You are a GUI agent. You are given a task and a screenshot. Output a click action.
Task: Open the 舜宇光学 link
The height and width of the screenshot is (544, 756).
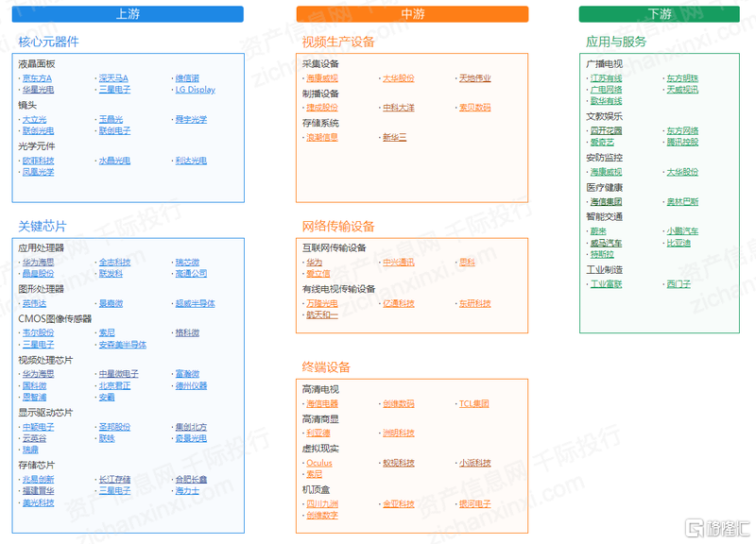point(191,120)
